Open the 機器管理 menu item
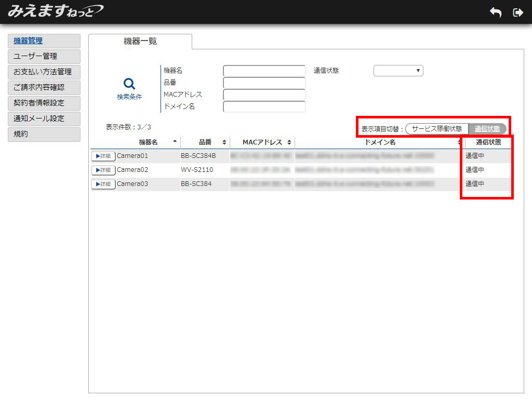Image resolution: width=532 pixels, height=399 pixels. point(44,41)
